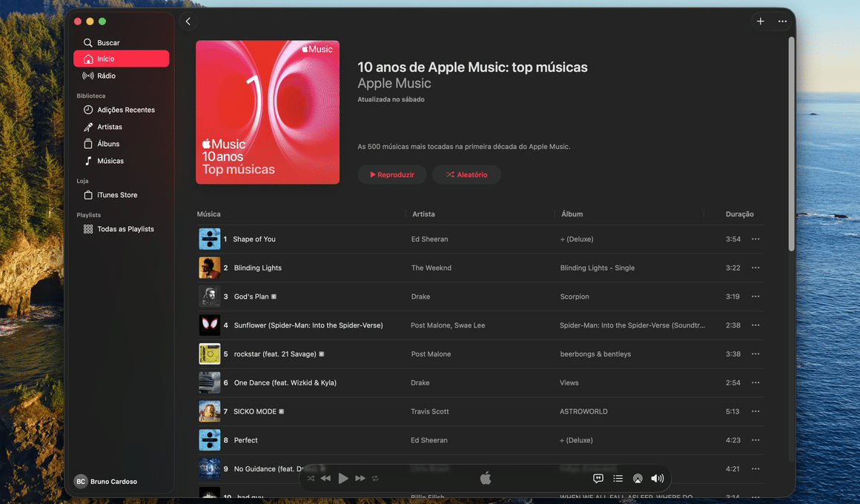The image size is (860, 504).
Task: Sort by the Álbum column header
Action: pyautogui.click(x=572, y=214)
